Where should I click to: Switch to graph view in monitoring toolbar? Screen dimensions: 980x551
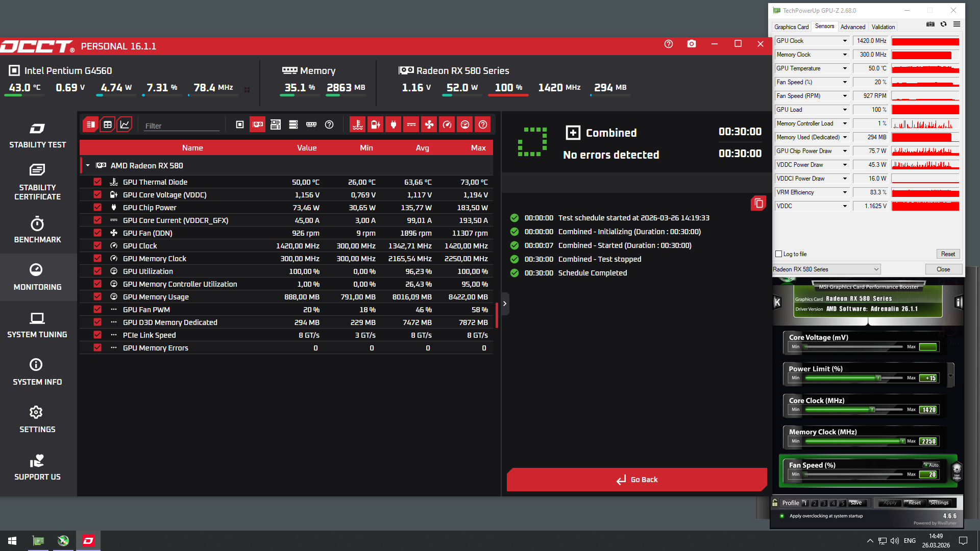pyautogui.click(x=125, y=124)
